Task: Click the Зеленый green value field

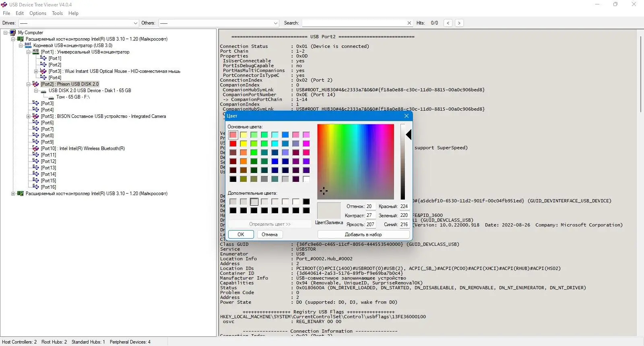Action: [404, 216]
